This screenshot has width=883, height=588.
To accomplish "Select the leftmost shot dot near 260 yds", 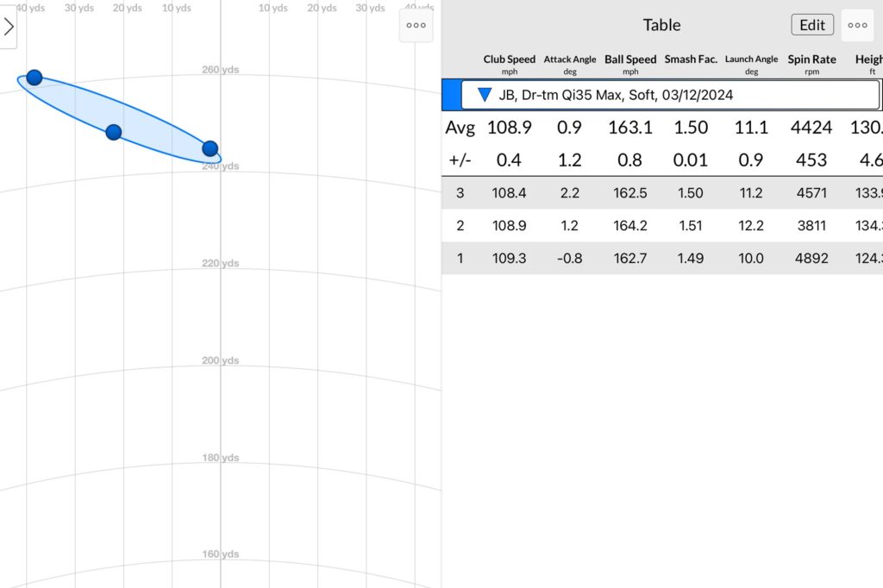I will pyautogui.click(x=34, y=78).
